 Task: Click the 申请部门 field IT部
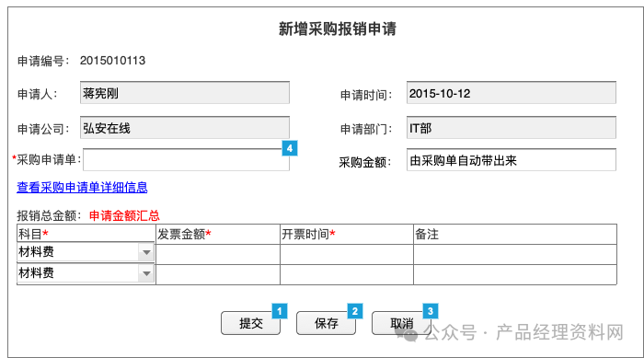tap(512, 127)
